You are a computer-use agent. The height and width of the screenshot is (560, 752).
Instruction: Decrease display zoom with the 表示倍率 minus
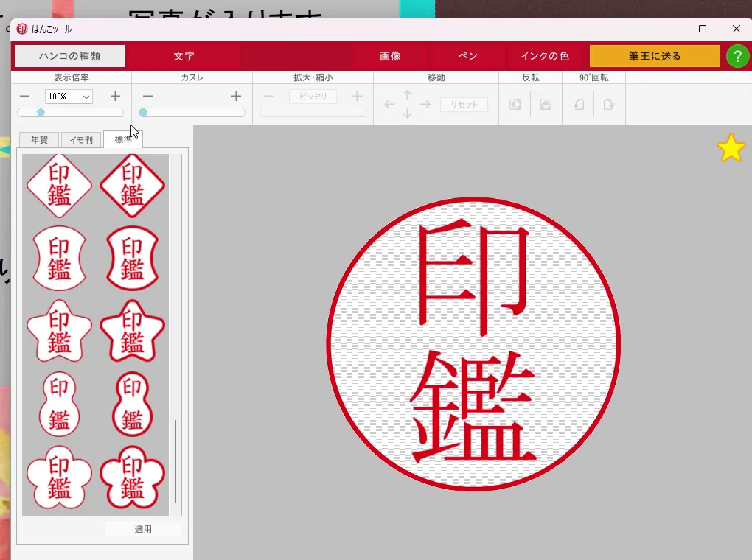coord(25,97)
